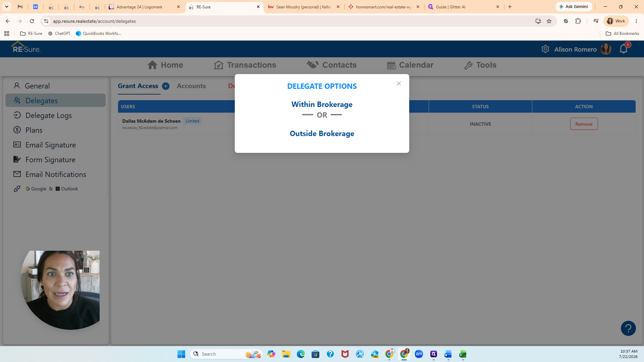Click browser back arrow
This screenshot has width=644, height=362.
[x=8, y=21]
